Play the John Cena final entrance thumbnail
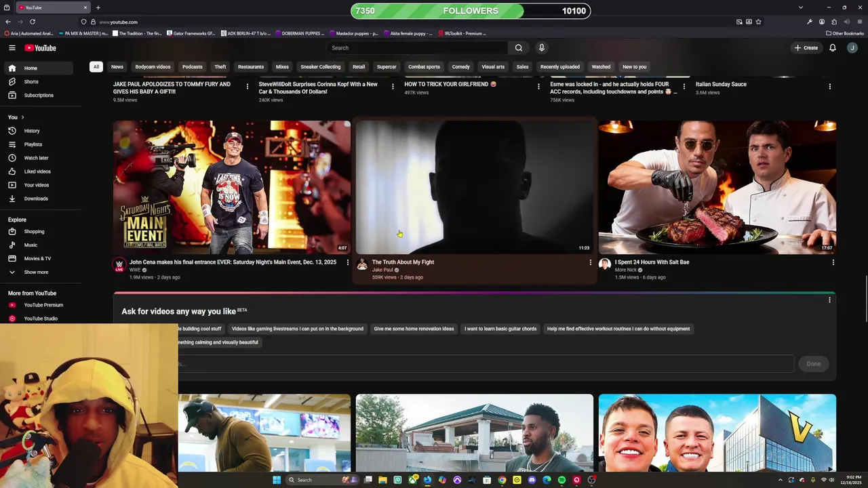This screenshot has width=868, height=488. 232,187
